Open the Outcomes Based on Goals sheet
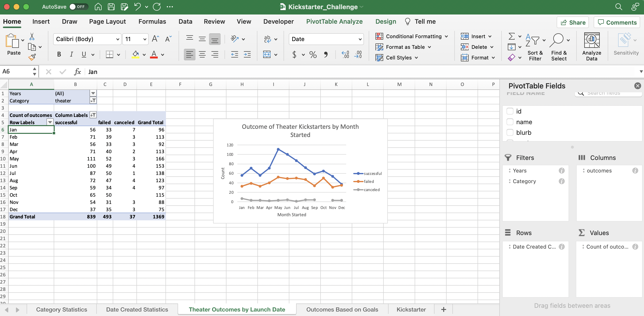 click(x=342, y=309)
